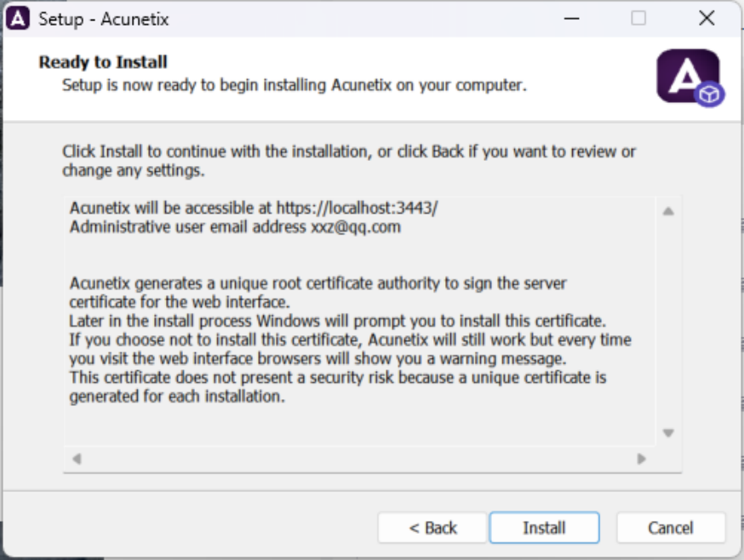Click the 'Setup - Acunetix' window title
This screenshot has width=744, height=560.
[104, 20]
